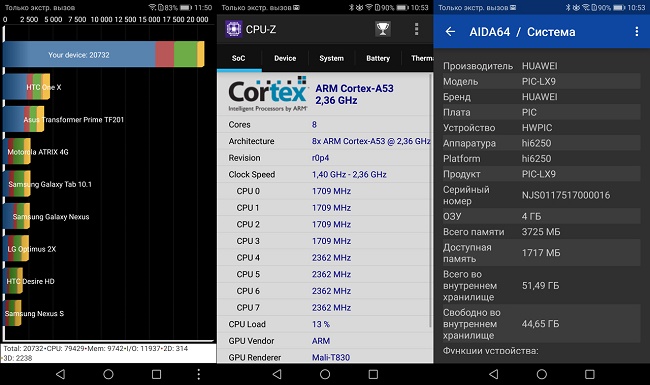Viewport: 650px width, 385px height.
Task: Tap Back navigation button under AIDA64
Action: coord(494,374)
